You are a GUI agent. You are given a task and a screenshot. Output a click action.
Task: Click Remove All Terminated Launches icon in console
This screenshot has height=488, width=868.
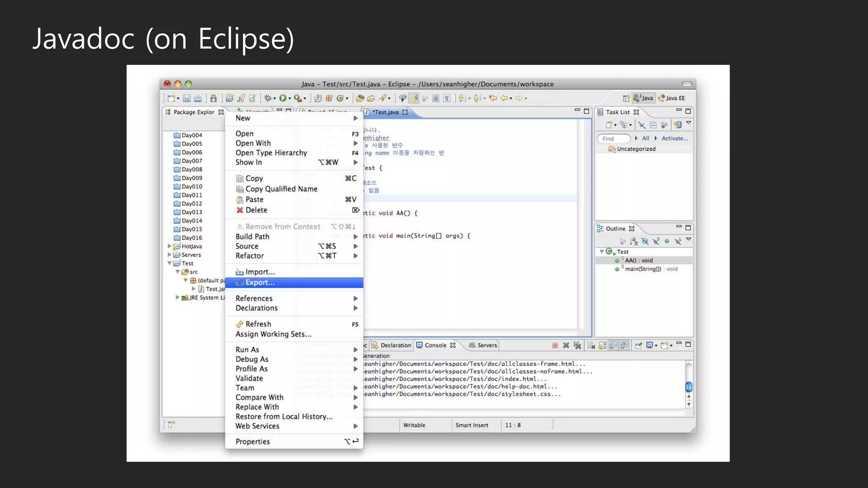click(577, 345)
